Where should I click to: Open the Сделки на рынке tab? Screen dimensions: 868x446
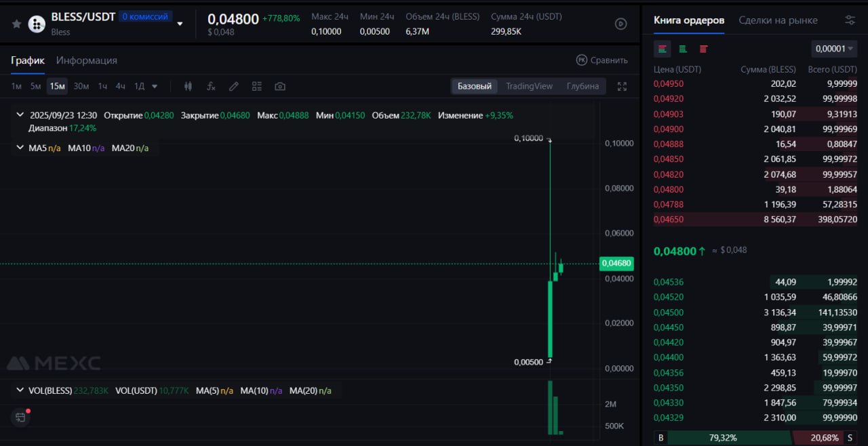coord(778,20)
